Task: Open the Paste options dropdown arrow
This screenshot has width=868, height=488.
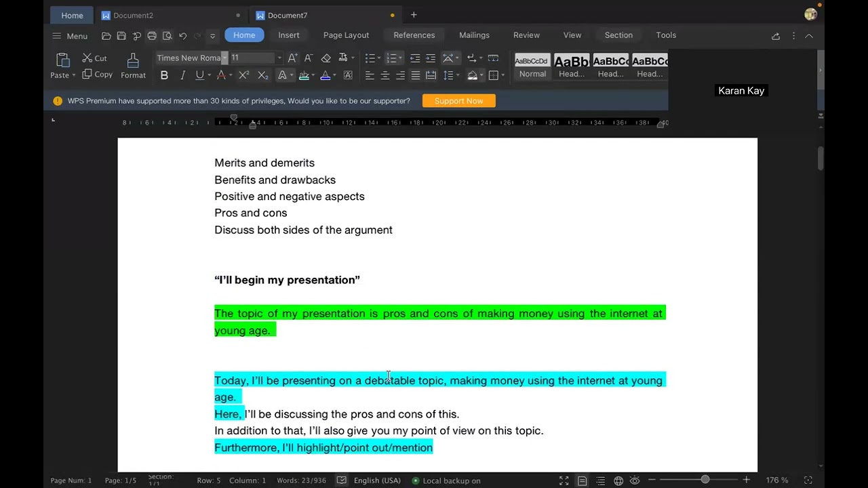Action: coord(74,75)
